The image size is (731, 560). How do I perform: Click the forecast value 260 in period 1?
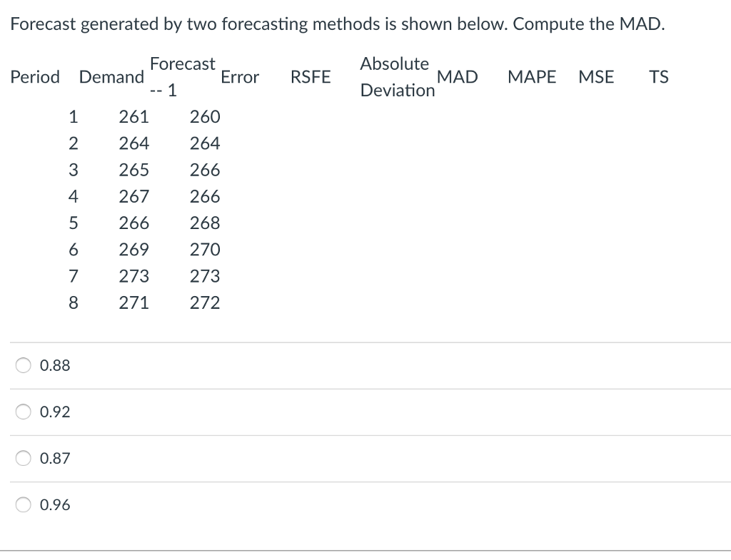point(205,117)
